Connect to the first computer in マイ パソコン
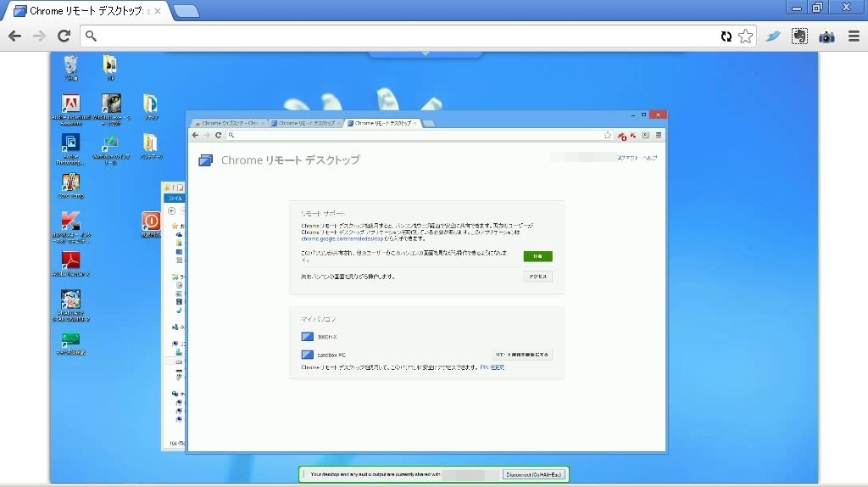This screenshot has height=487, width=868. pyautogui.click(x=320, y=336)
